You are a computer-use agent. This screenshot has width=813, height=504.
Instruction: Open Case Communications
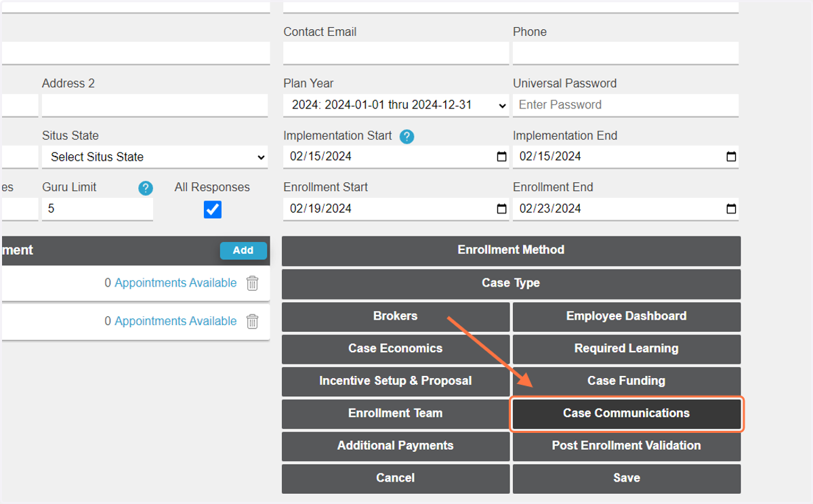(627, 414)
